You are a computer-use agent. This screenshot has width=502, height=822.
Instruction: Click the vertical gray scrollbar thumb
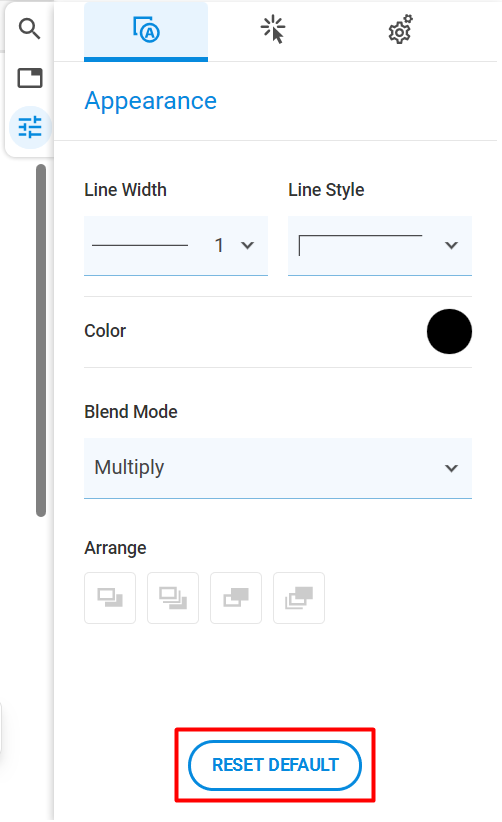click(x=41, y=341)
